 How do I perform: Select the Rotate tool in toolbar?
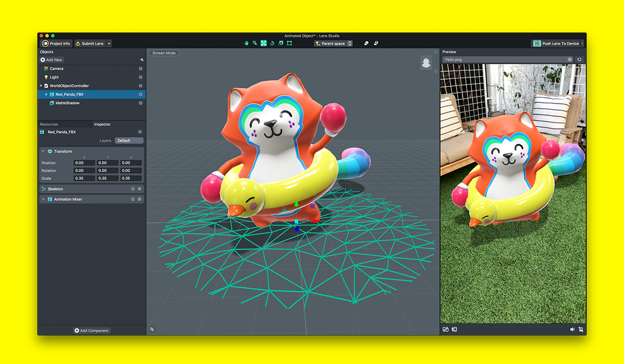(272, 44)
